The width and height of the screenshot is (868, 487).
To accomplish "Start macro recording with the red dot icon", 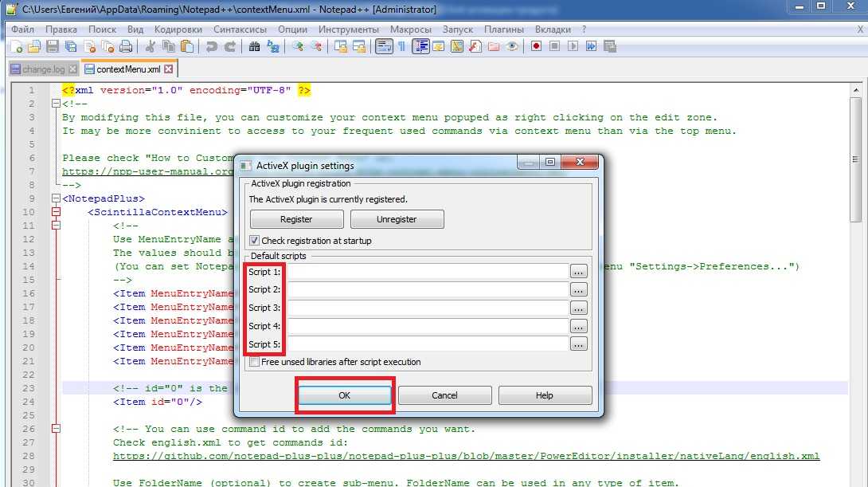I will click(537, 47).
